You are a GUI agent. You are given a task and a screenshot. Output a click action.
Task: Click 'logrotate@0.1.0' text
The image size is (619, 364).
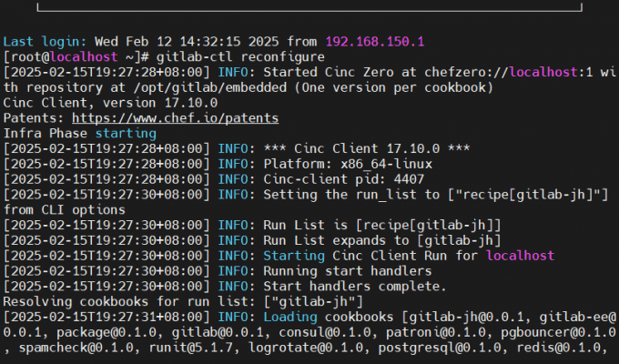pos(306,348)
